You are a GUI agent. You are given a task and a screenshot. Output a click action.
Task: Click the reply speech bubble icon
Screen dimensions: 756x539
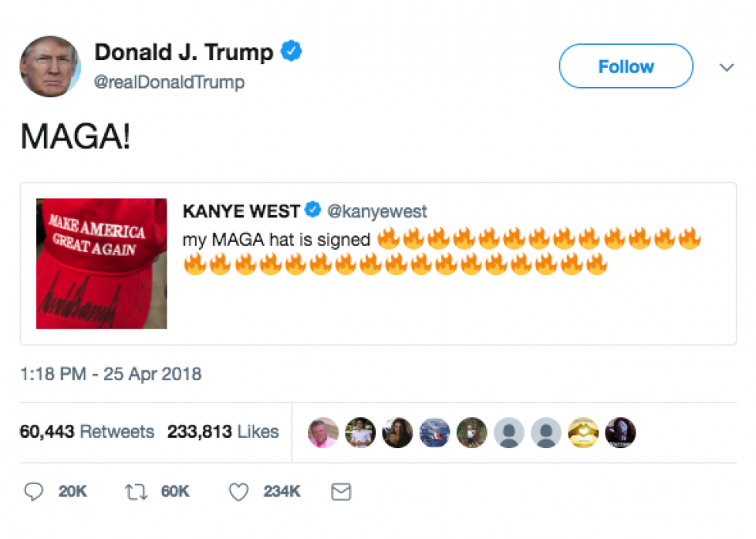pos(34,491)
